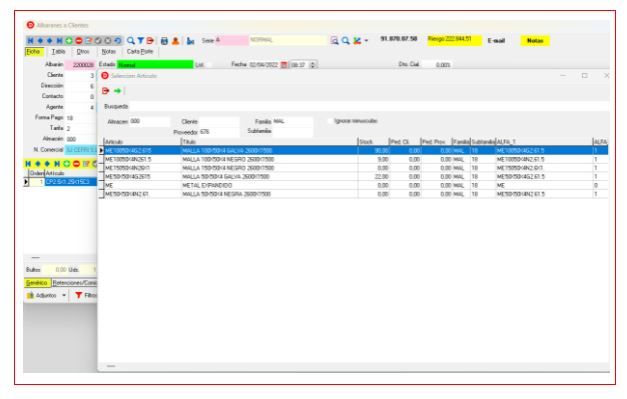This screenshot has height=399, width=627.
Task: Click the orange user icon in main toolbar
Action: 175,41
